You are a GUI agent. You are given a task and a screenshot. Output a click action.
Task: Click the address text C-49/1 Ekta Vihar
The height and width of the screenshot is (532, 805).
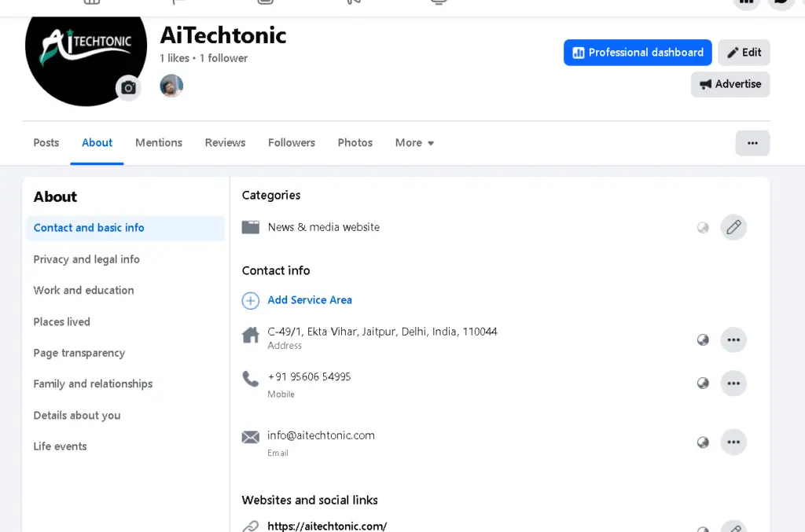tap(383, 332)
